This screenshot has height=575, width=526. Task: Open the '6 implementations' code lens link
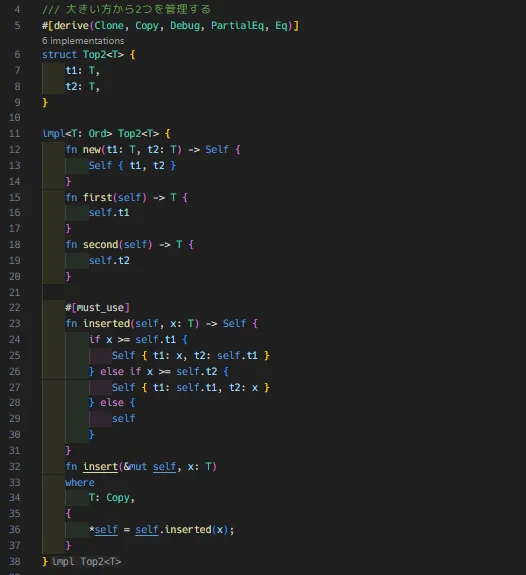point(83,41)
